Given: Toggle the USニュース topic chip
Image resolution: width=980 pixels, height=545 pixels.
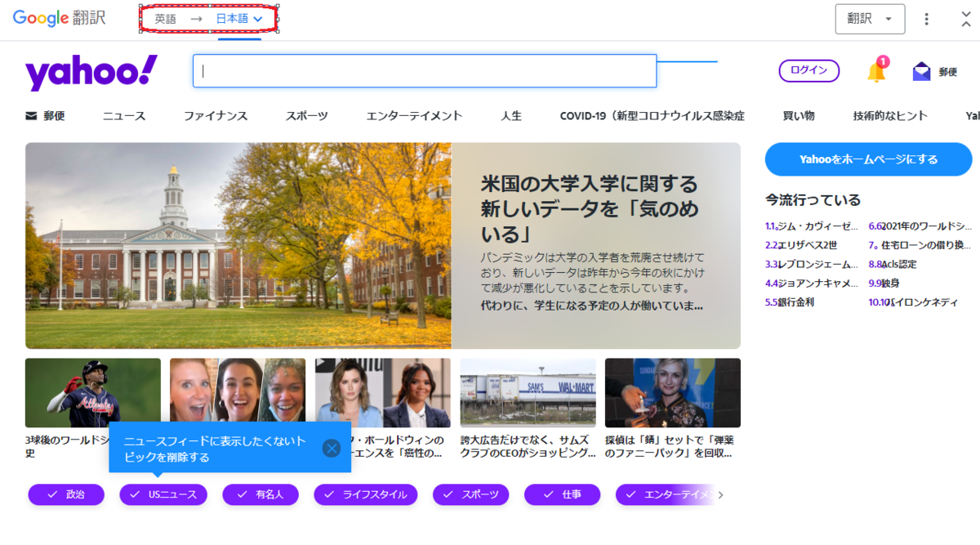Looking at the screenshot, I should click(163, 494).
